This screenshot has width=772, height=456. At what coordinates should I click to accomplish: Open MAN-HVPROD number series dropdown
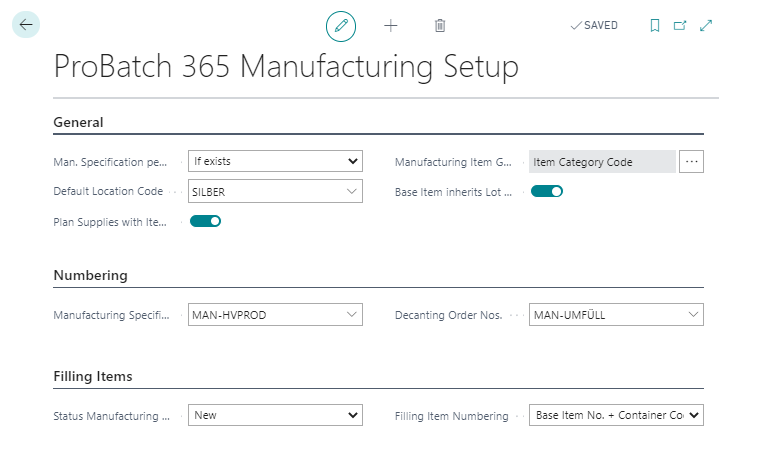275,315
